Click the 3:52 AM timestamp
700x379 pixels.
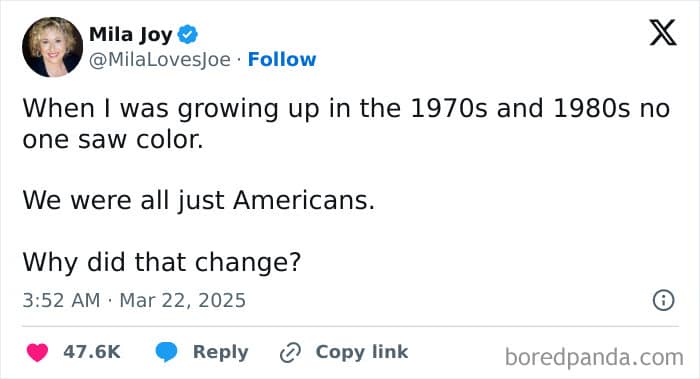(x=61, y=300)
